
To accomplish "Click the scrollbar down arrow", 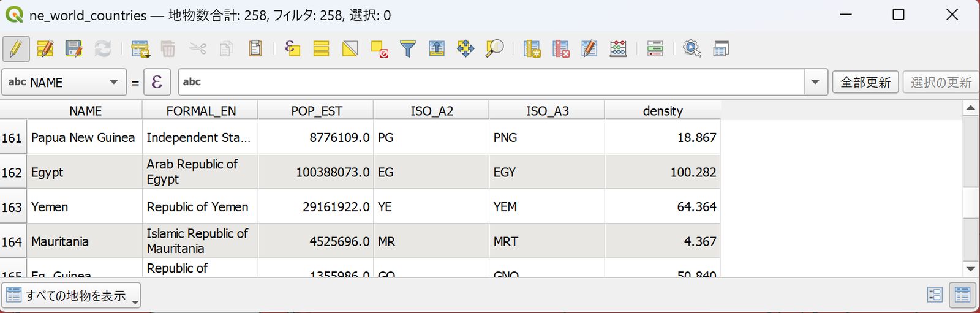I will click(x=971, y=269).
